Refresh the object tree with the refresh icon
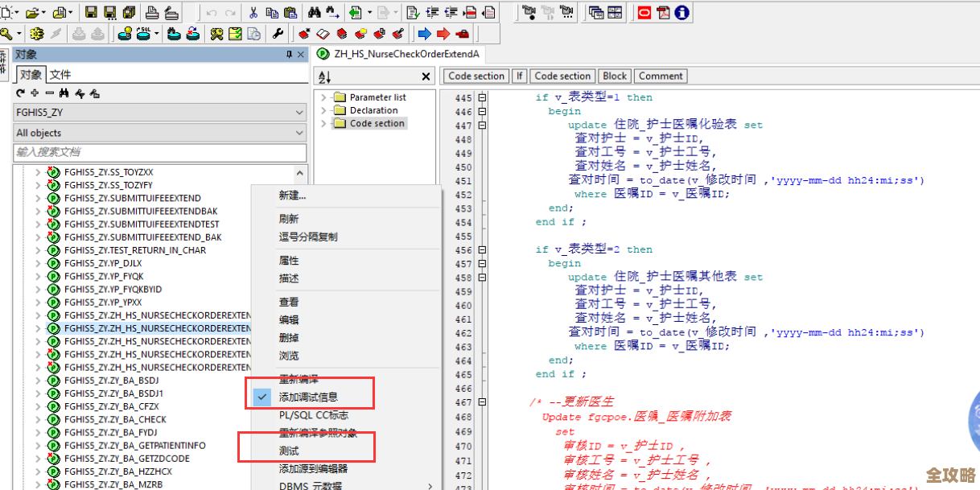Image resolution: width=980 pixels, height=490 pixels. pyautogui.click(x=22, y=93)
